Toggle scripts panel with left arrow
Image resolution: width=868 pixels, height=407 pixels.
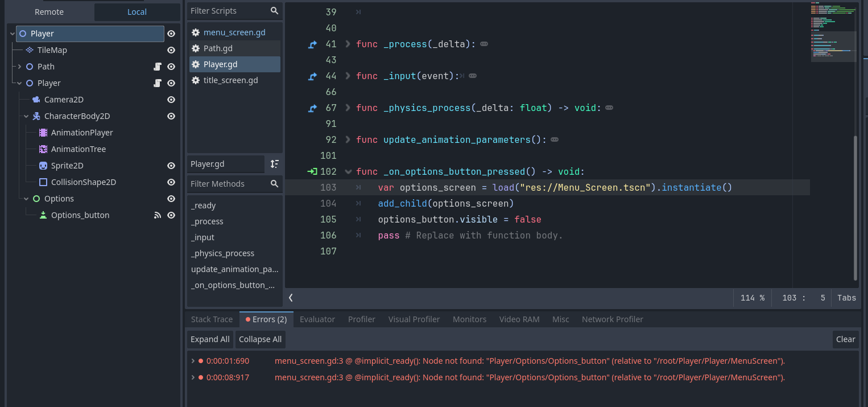[x=291, y=298]
